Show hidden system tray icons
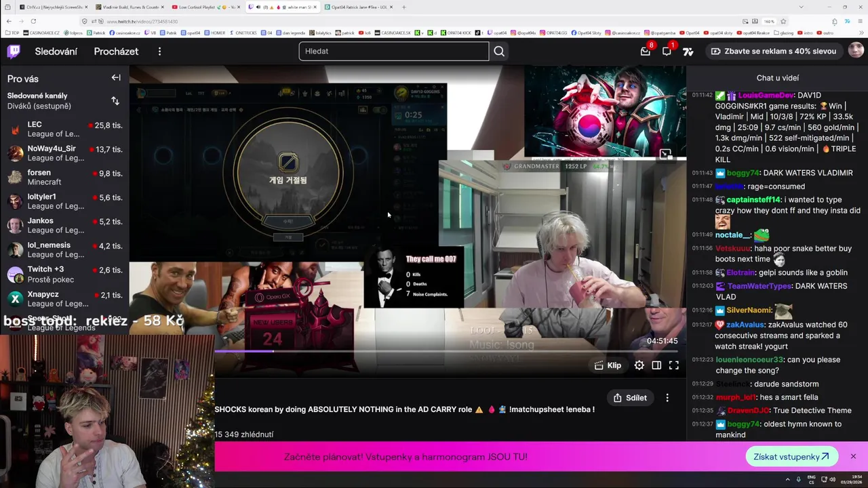The width and height of the screenshot is (868, 488). point(787,479)
